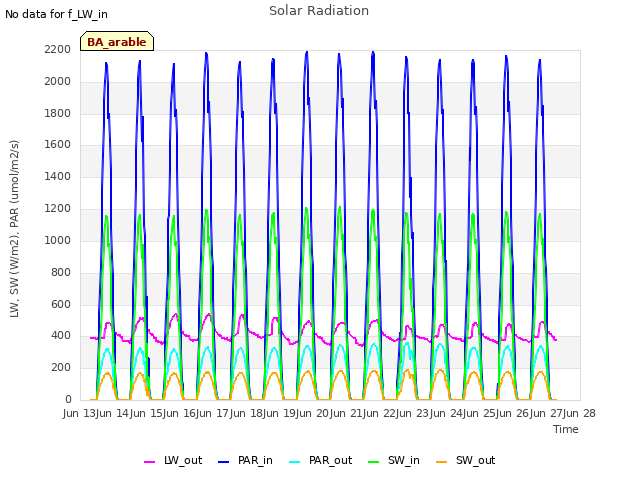The height and width of the screenshot is (480, 640).
Task: Click the SW_in legend label
Action: pos(404,460)
